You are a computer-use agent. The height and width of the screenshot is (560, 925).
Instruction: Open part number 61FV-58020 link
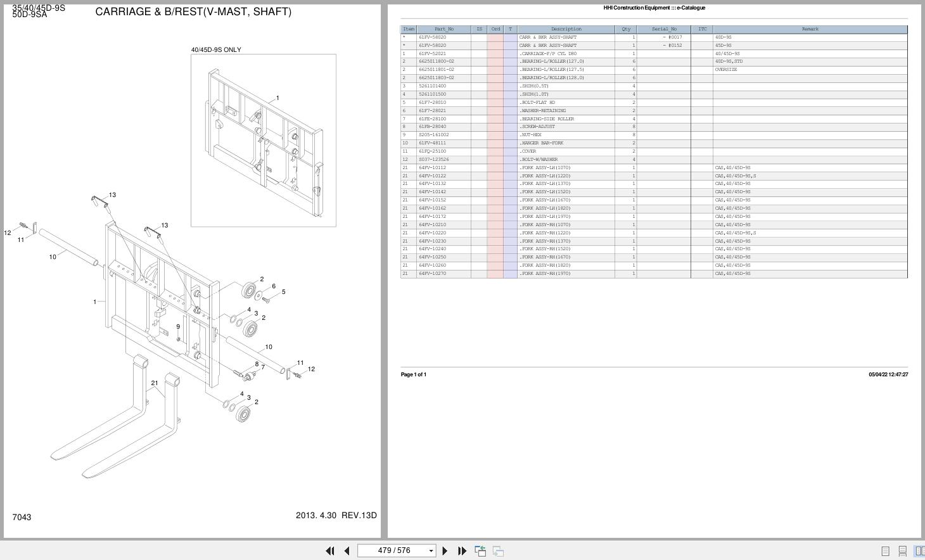point(432,37)
